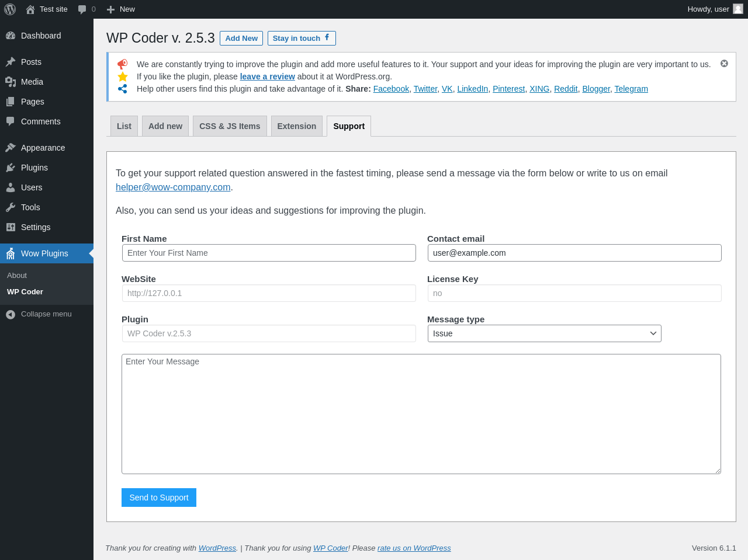Click the Version 6.1.1 footer text

pyautogui.click(x=714, y=548)
